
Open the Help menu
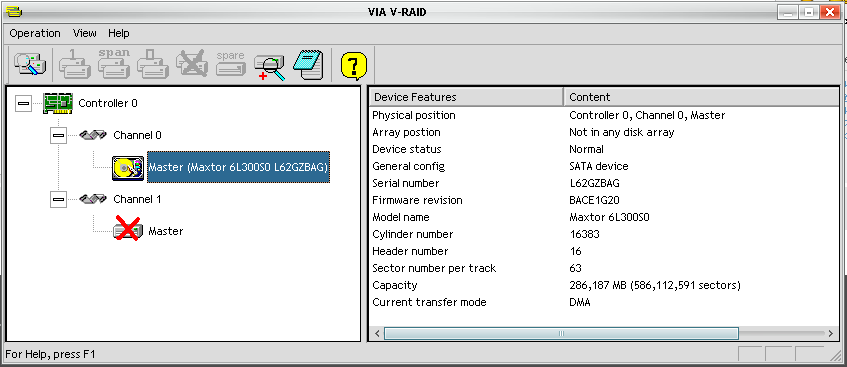(119, 34)
